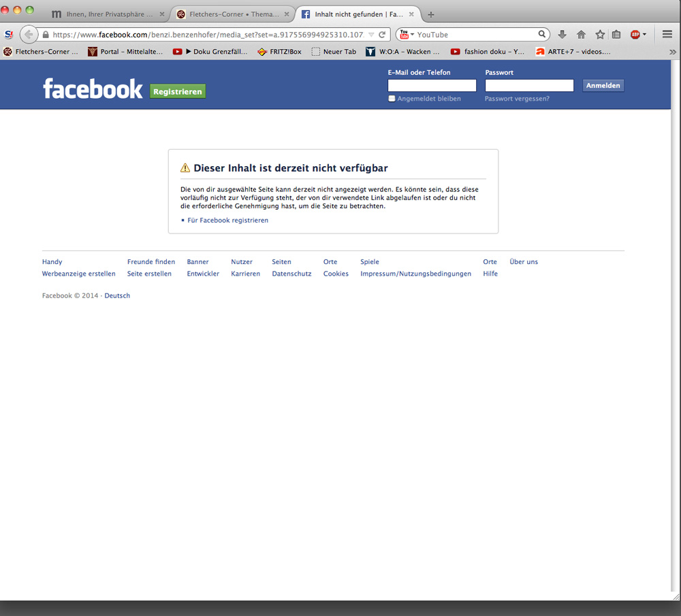Click the 'Passwort vergessen?' link

(517, 99)
